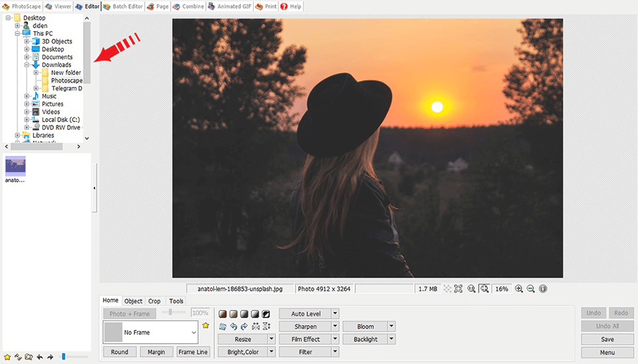Open the Backlight dropdown arrow

point(391,339)
